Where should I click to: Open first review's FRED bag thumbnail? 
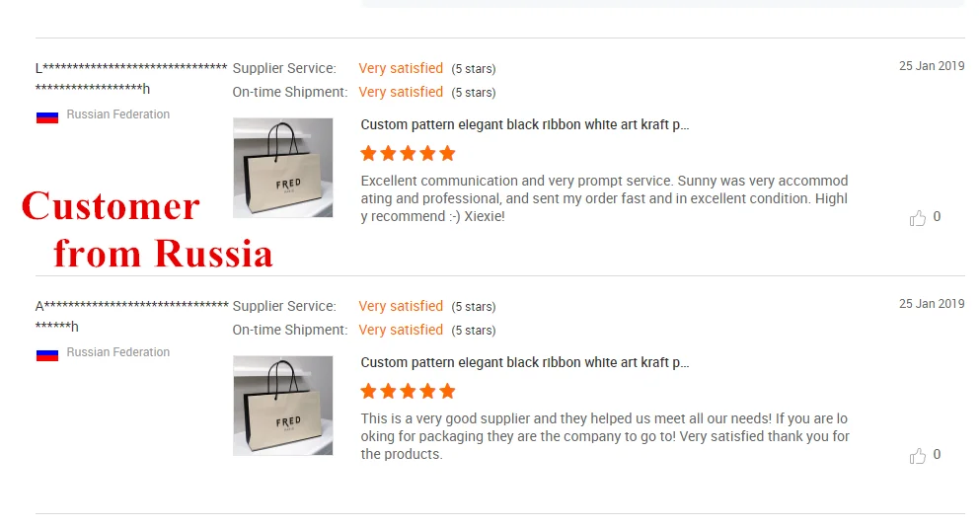point(282,168)
